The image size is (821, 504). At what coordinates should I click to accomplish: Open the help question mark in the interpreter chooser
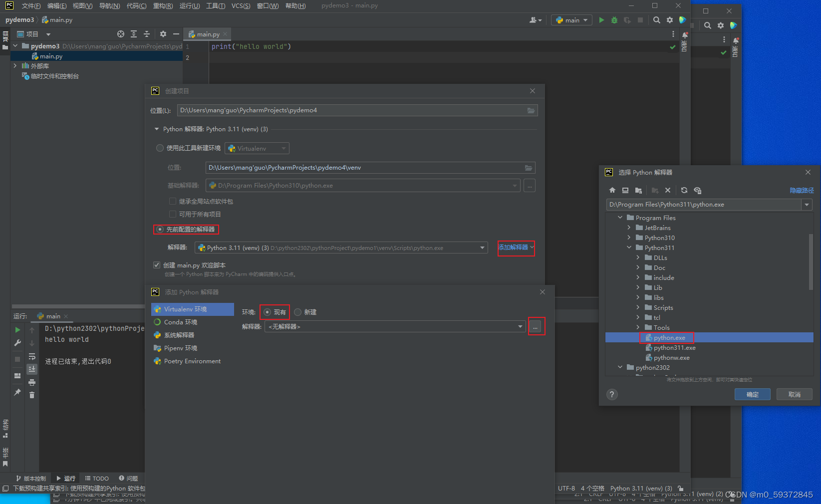pyautogui.click(x=612, y=394)
